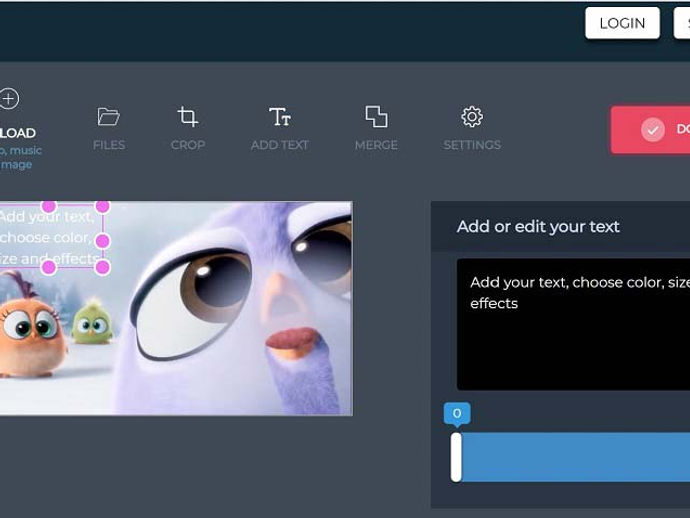Select the Crop tool icon
The width and height of the screenshot is (690, 518).
pyautogui.click(x=187, y=117)
